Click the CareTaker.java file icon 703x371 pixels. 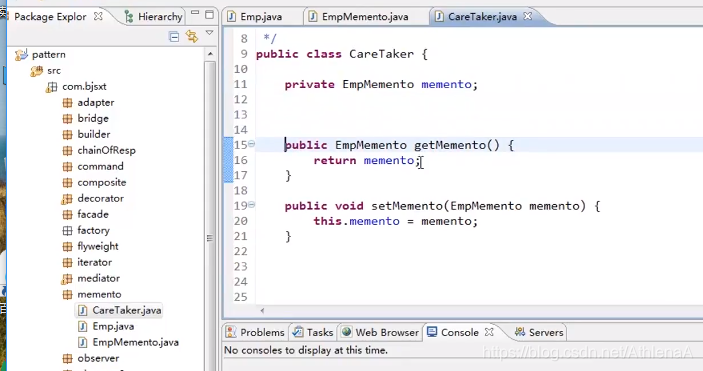pos(82,310)
